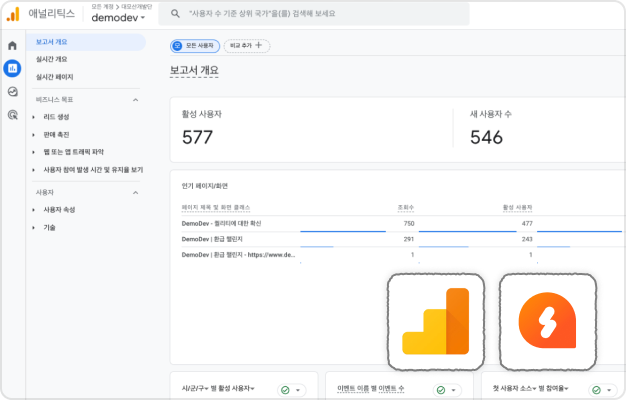Screen dimensions: 626x400
Task: Click green check on 이벤트 이름 별 이벤트 수 card
Action: pyautogui.click(x=441, y=390)
